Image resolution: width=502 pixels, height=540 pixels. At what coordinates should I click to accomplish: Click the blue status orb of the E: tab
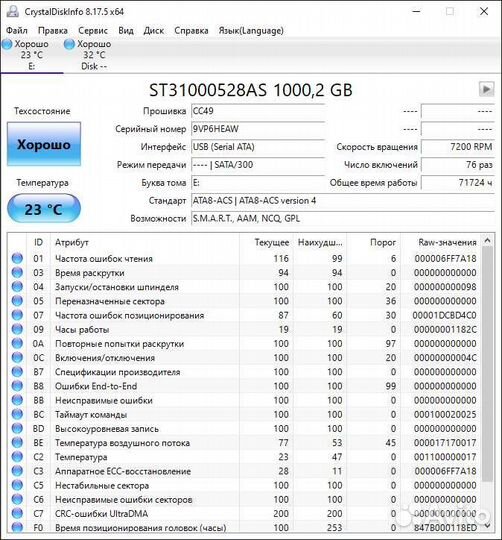pos(7,44)
